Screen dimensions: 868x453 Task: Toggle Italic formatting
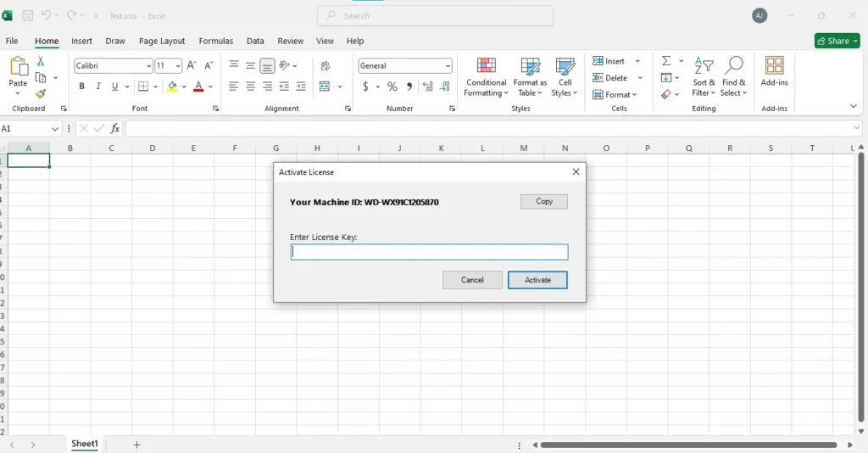pyautogui.click(x=98, y=87)
